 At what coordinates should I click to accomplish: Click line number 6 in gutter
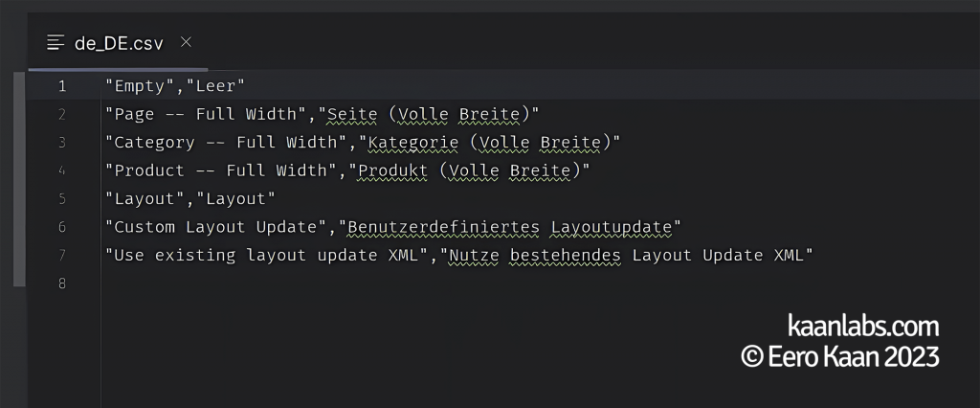click(62, 227)
